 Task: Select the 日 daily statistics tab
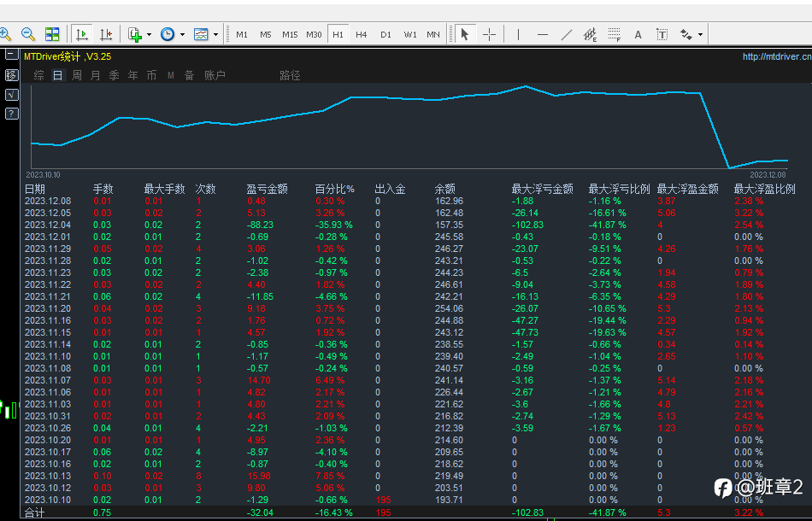tap(57, 75)
